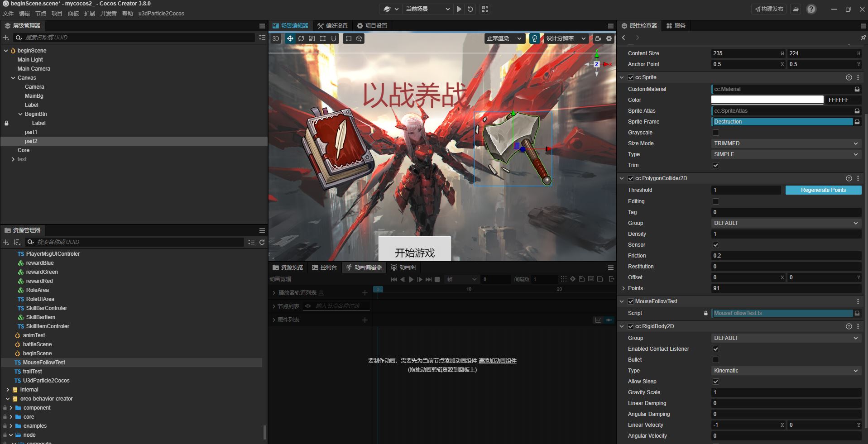Viewport: 868px width, 444px height.
Task: Open assets sort options icon
Action: click(17, 242)
